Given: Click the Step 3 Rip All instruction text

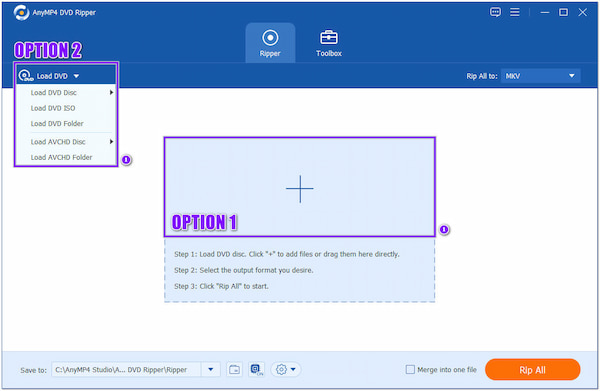Looking at the screenshot, I should pos(221,286).
